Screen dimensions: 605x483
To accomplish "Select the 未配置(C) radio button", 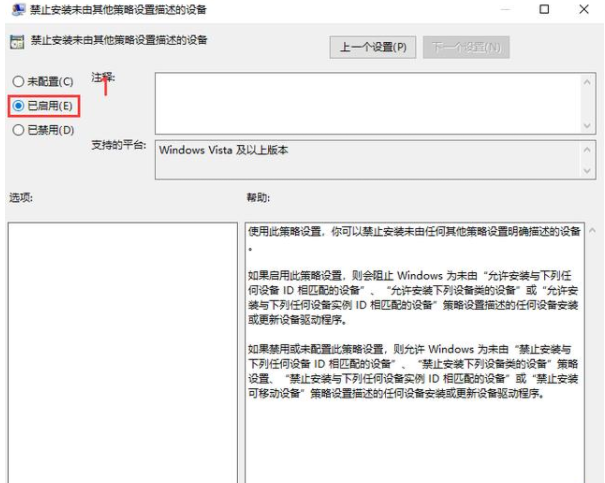I will click(17, 80).
